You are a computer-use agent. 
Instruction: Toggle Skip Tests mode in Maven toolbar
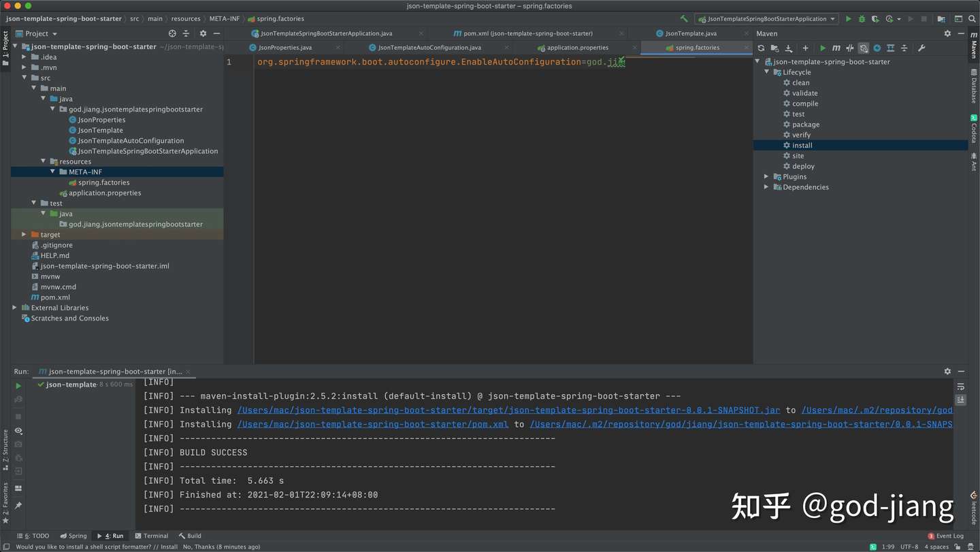click(x=877, y=48)
